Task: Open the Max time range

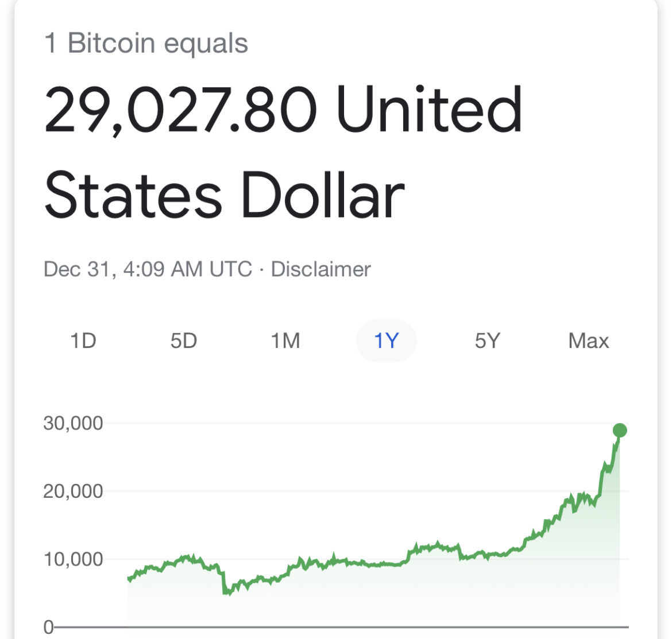Action: coord(588,341)
